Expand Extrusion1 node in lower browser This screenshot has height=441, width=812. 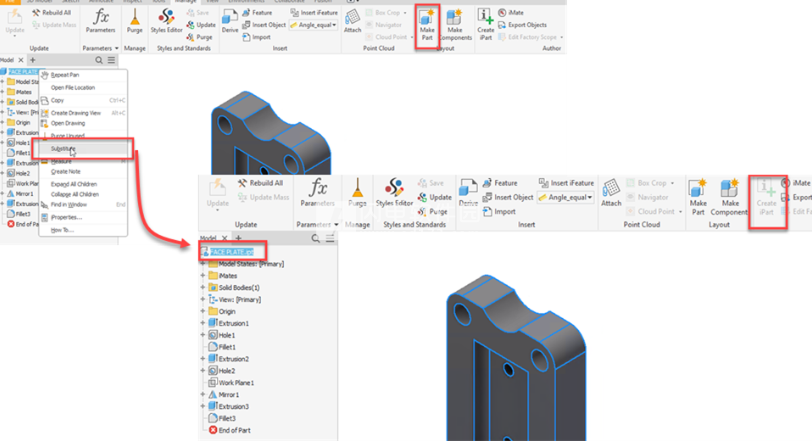click(x=203, y=324)
